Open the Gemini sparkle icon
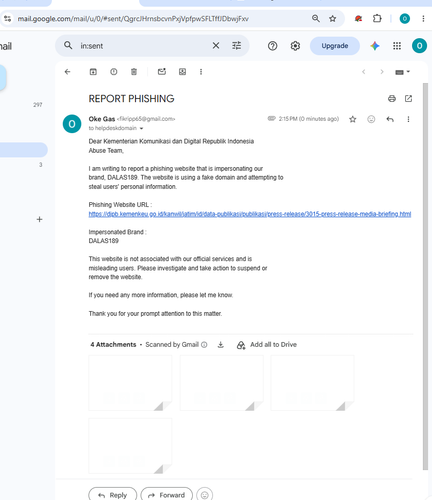432x500 pixels. coord(375,46)
